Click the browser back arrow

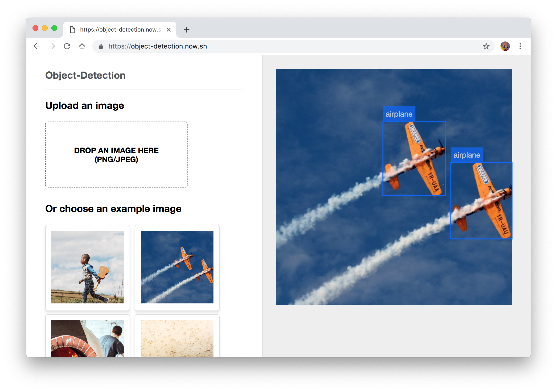(37, 46)
